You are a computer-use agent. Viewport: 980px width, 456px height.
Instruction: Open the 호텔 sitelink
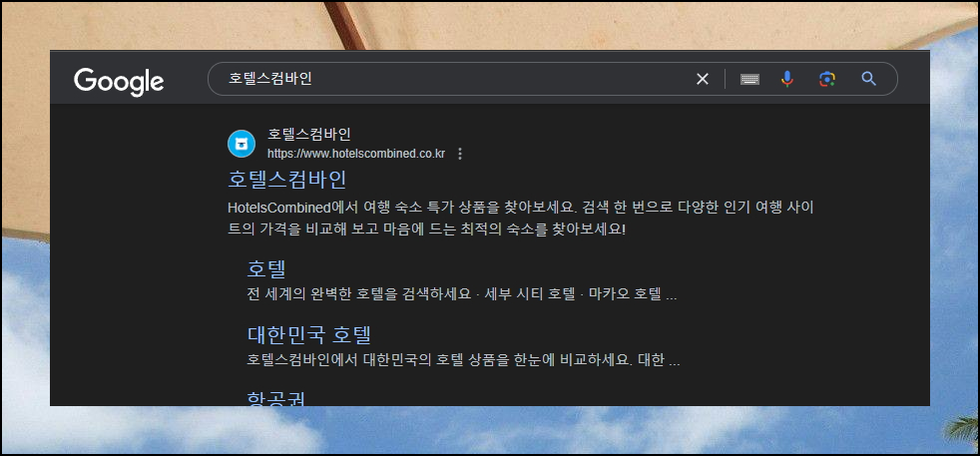coord(266,268)
